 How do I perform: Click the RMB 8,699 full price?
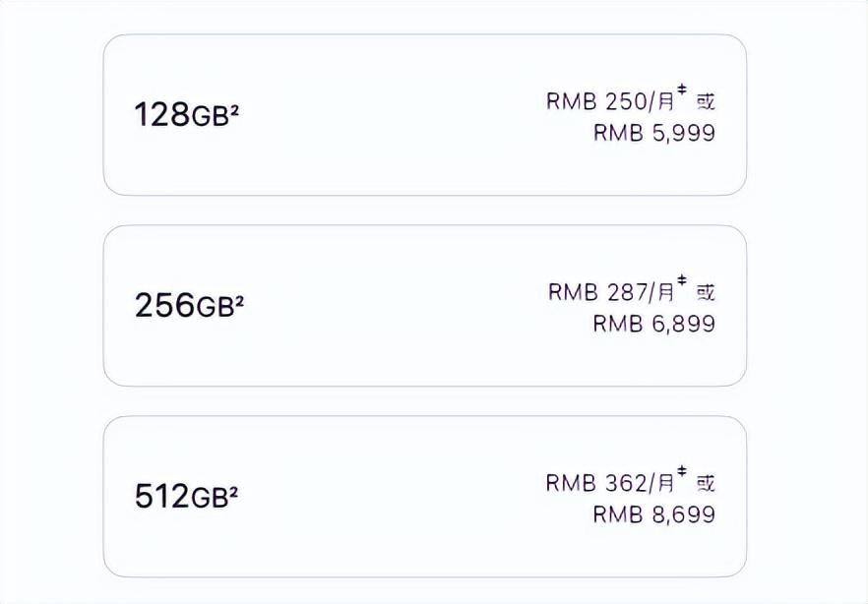pyautogui.click(x=654, y=514)
